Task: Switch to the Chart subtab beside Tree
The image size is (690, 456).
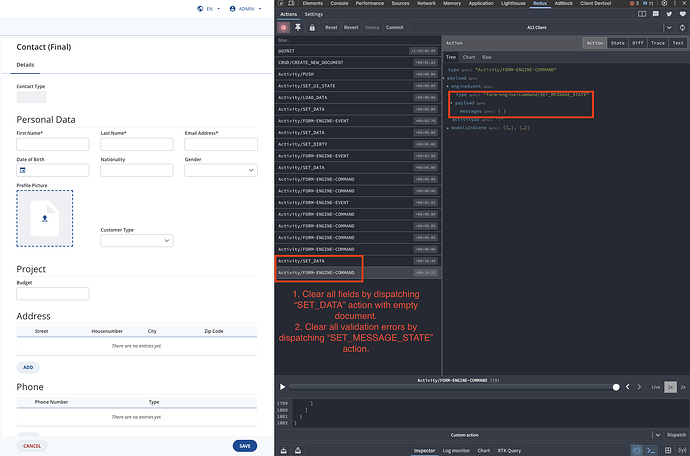Action: coord(469,57)
